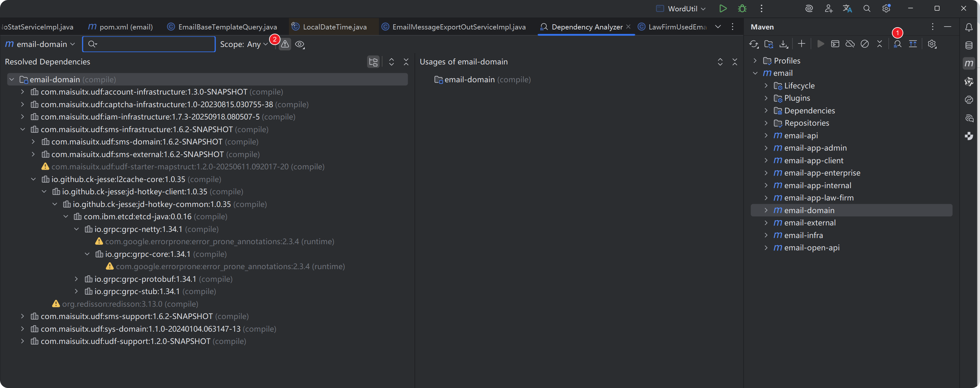The height and width of the screenshot is (388, 980).
Task: Toggle eye view options in analyzer
Action: 300,44
